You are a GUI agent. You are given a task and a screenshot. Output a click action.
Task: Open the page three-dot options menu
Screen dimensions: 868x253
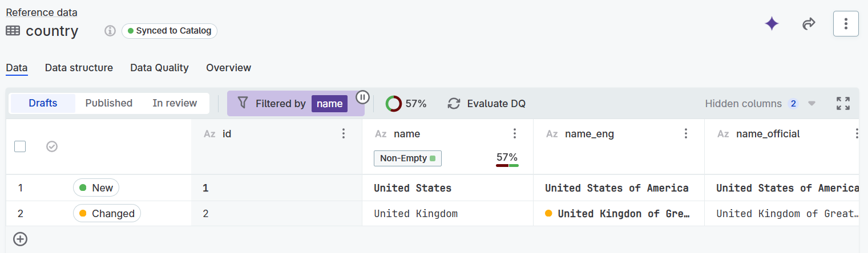[846, 24]
